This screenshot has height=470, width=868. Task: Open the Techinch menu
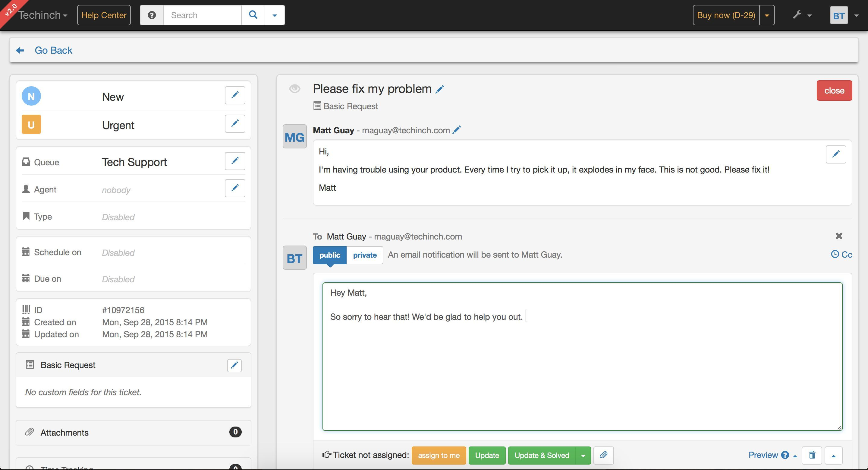[43, 15]
